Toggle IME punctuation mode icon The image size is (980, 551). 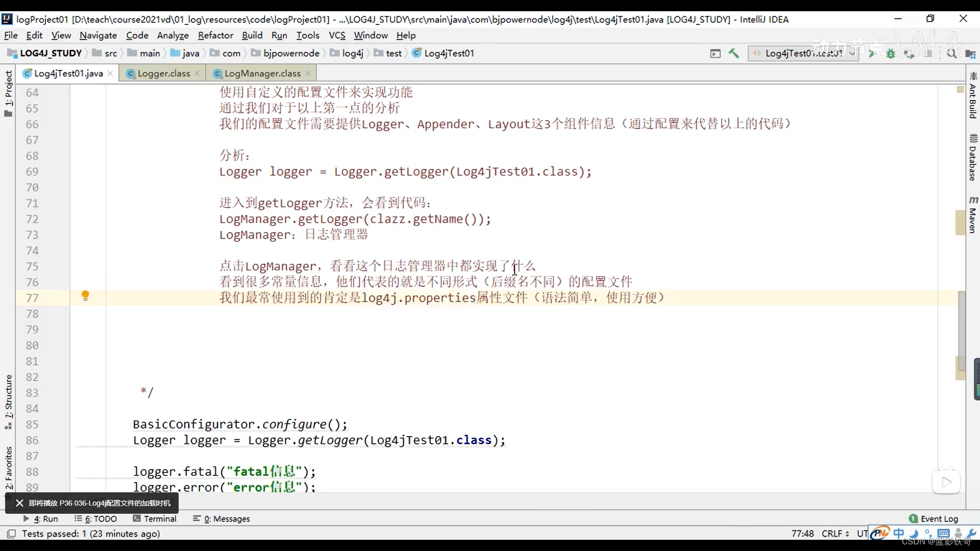[x=928, y=533]
